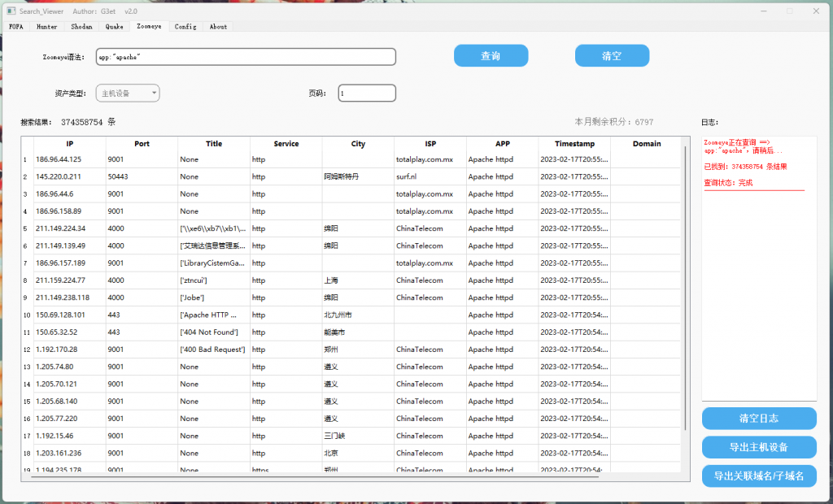
Task: Click the 清空 clear button
Action: click(612, 56)
